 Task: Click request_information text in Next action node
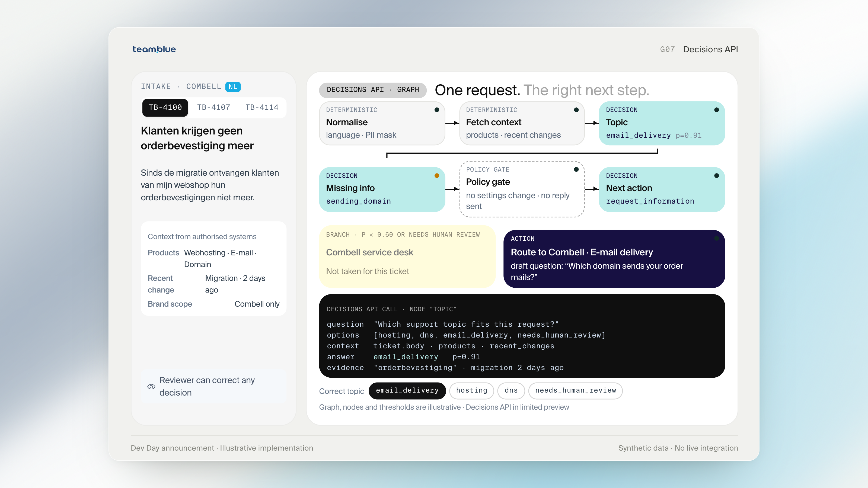click(650, 201)
